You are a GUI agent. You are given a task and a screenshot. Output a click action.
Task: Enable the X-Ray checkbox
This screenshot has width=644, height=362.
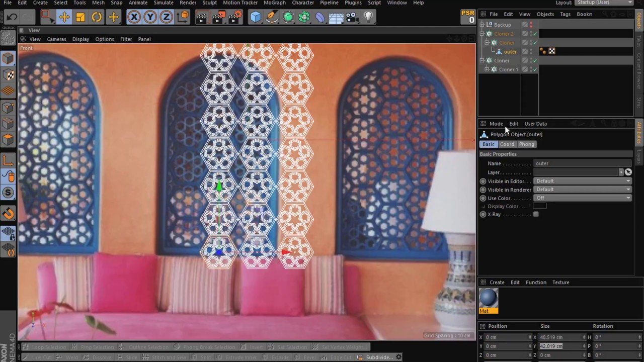pos(536,215)
